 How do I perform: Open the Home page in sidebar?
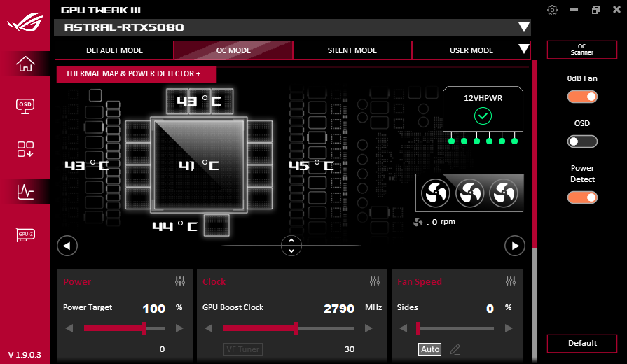pos(25,64)
